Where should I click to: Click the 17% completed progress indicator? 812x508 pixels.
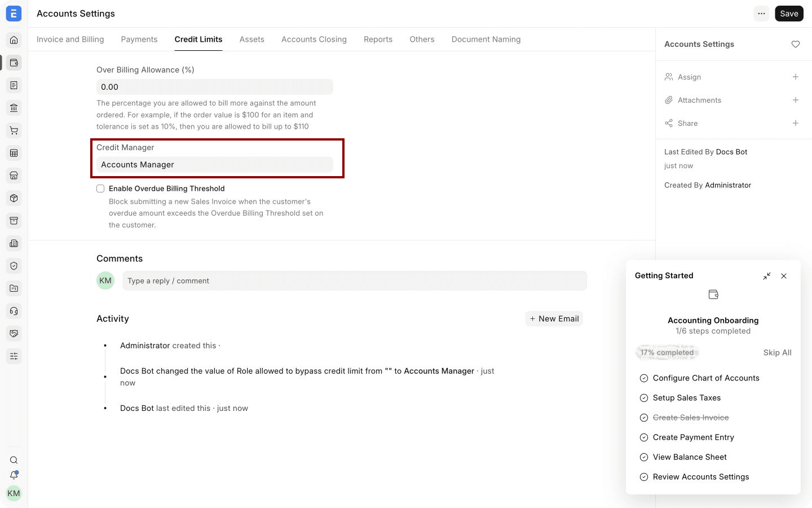[667, 353]
